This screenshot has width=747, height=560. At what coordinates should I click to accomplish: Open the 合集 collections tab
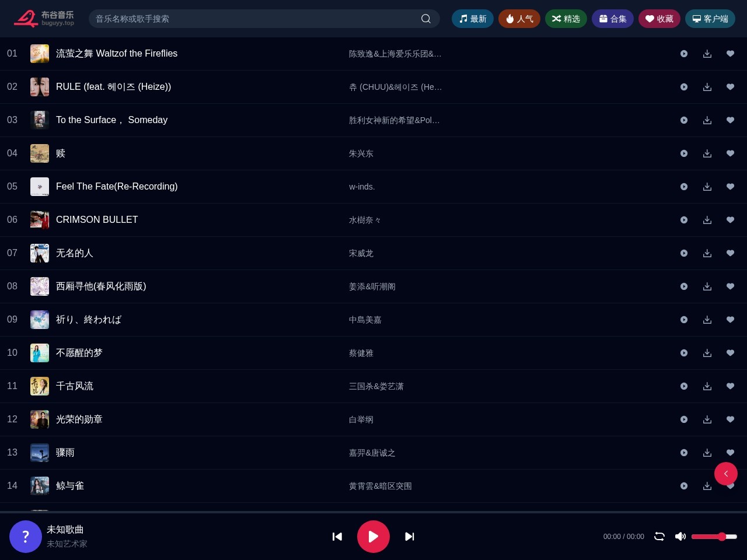pyautogui.click(x=613, y=19)
